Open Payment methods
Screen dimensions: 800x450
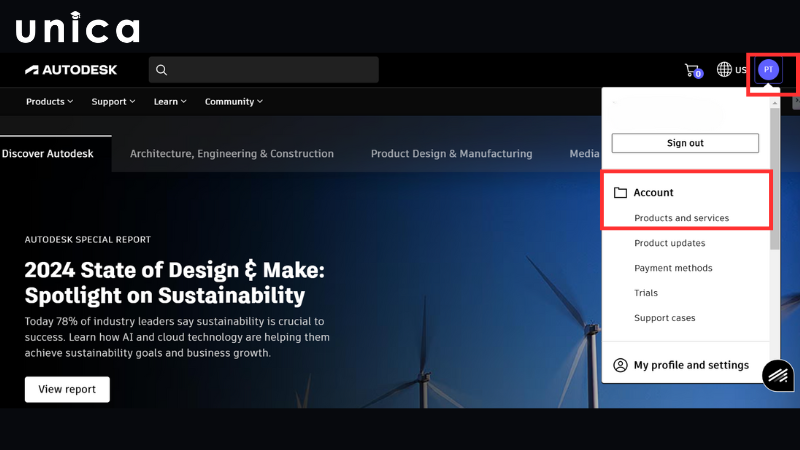673,268
